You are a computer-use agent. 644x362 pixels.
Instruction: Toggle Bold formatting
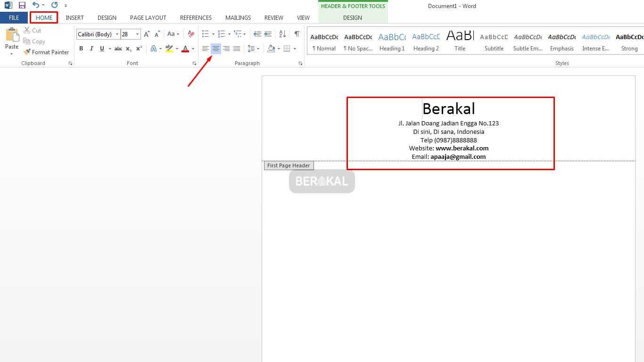(81, 49)
